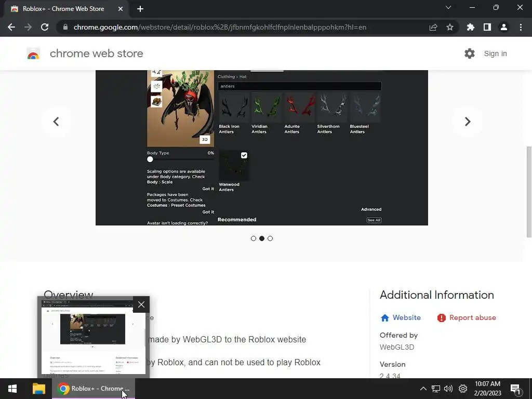
Task: Open the network status tray icon
Action: click(x=436, y=389)
